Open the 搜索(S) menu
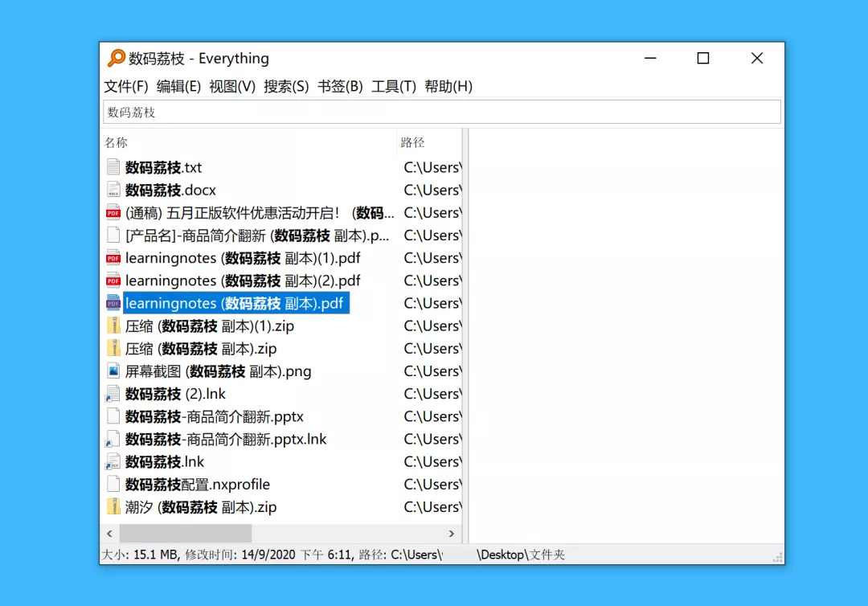 (286, 86)
